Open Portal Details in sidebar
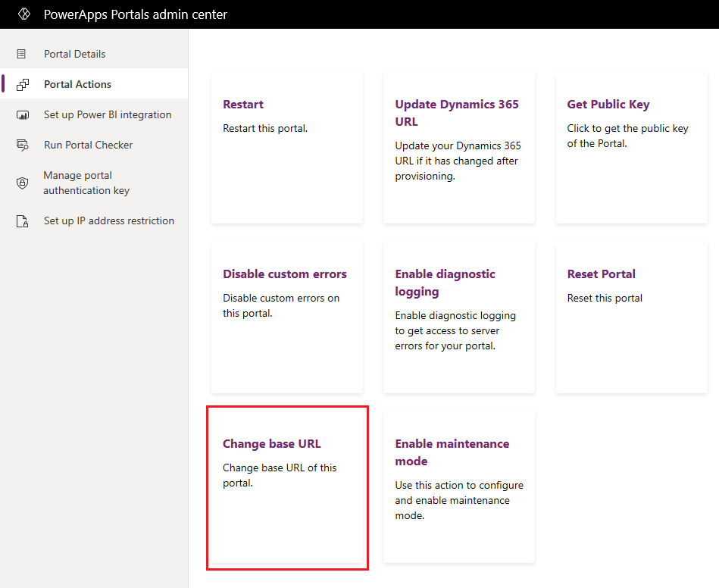 (x=94, y=54)
